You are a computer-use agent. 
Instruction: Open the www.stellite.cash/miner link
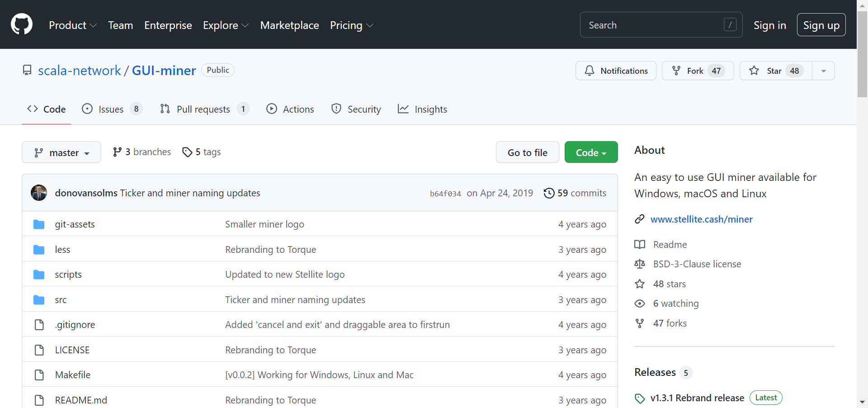coord(701,219)
